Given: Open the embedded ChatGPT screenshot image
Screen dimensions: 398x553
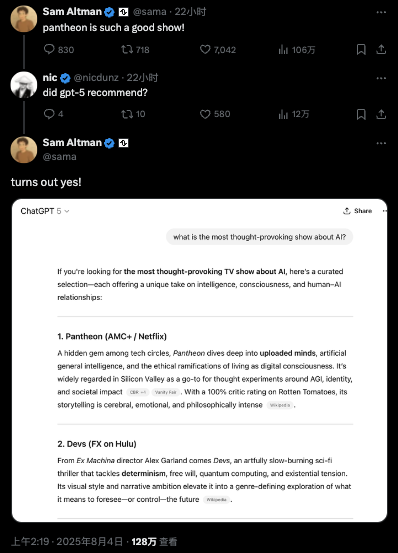Looking at the screenshot, I should click(x=200, y=360).
